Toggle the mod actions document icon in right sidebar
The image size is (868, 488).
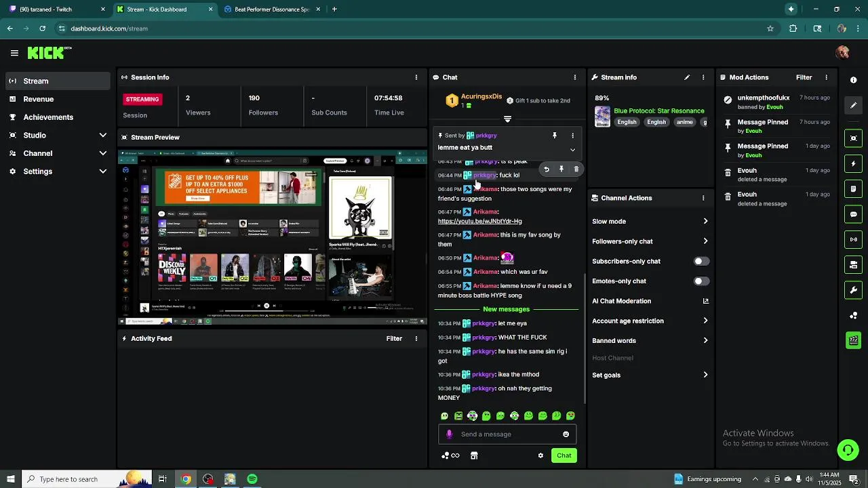pyautogui.click(x=853, y=188)
